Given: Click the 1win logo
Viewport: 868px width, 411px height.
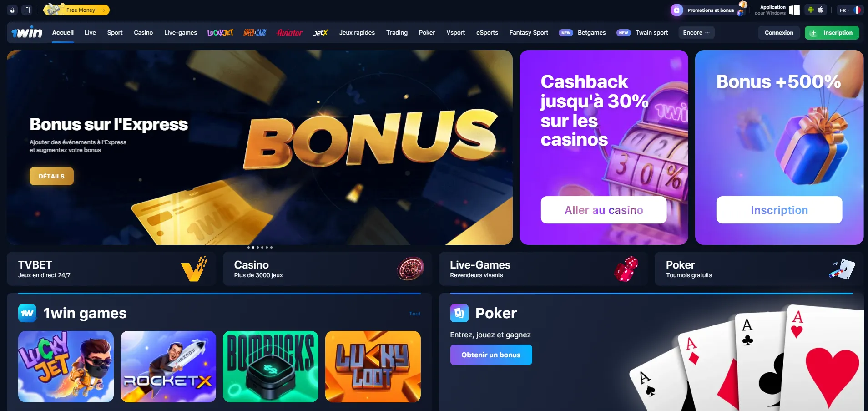Looking at the screenshot, I should click(27, 32).
